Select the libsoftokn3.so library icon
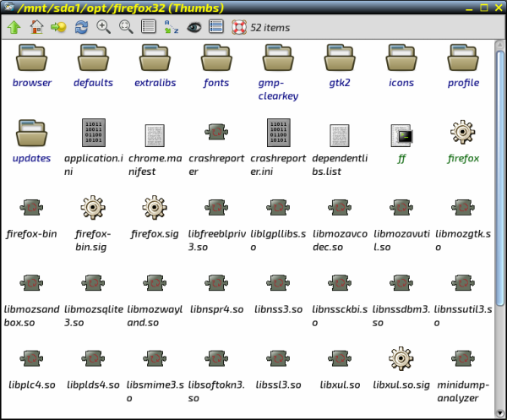Viewport: 507px width, 420px height. (216, 358)
